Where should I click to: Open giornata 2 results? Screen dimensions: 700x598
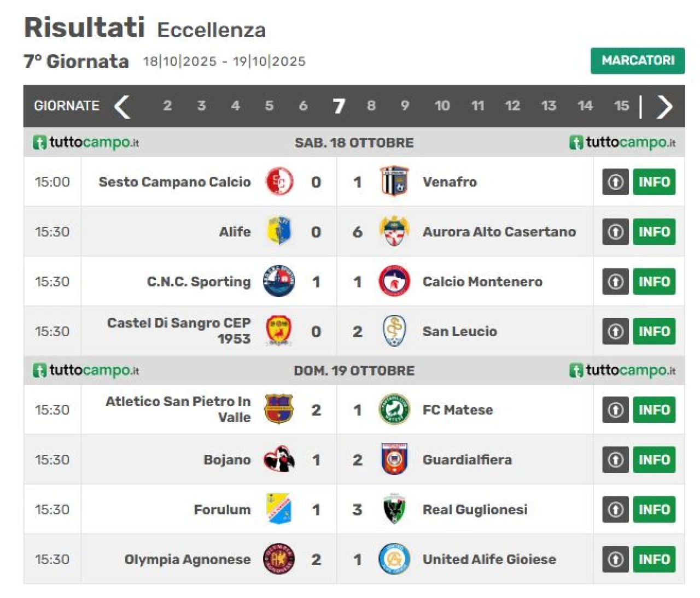click(x=167, y=105)
